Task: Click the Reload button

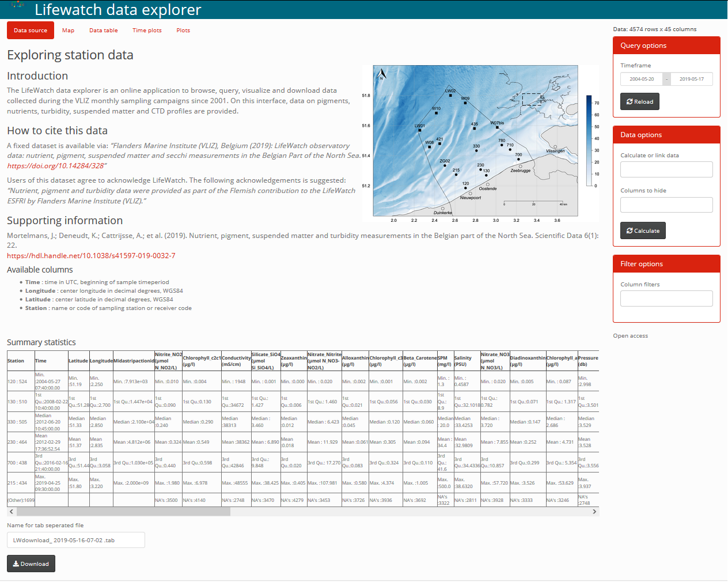Action: click(x=639, y=101)
